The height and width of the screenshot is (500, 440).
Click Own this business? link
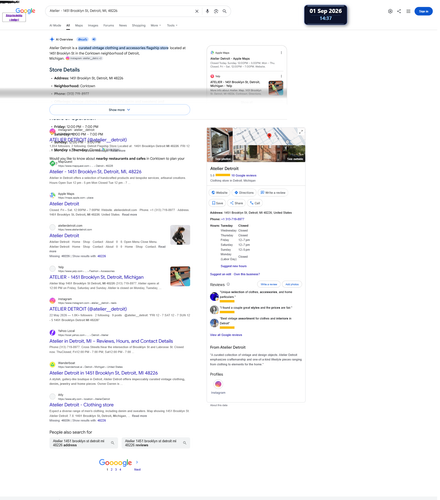[x=247, y=274]
